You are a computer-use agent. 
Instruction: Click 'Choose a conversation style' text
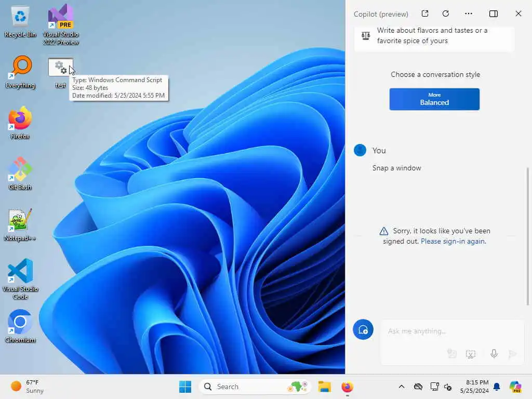point(435,74)
